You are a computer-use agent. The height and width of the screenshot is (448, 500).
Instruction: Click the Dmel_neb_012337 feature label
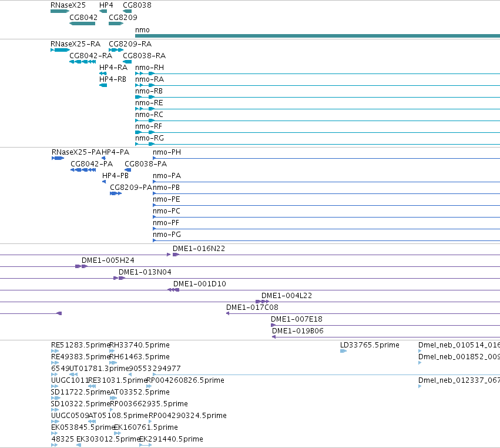point(459,380)
